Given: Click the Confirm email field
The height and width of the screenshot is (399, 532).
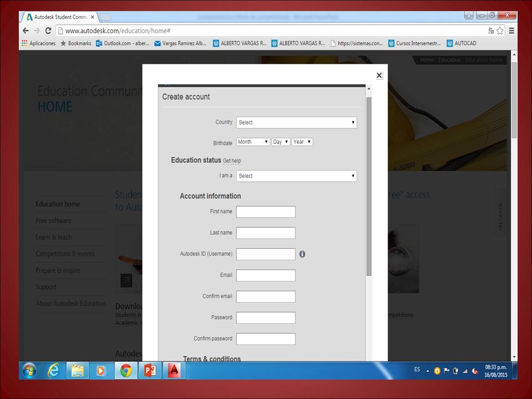Looking at the screenshot, I should point(265,296).
